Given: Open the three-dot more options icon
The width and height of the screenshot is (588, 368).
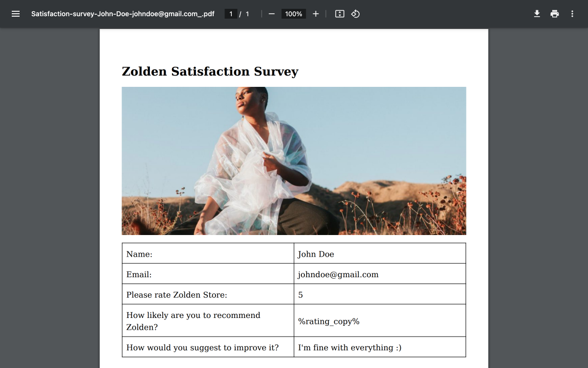Looking at the screenshot, I should click(x=572, y=14).
